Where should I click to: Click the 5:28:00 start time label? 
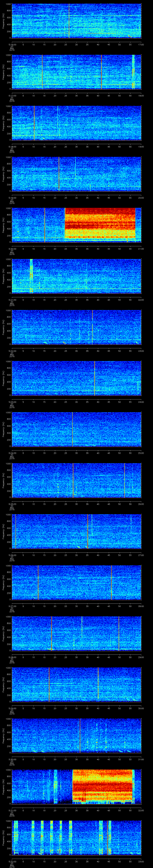coord(12,657)
